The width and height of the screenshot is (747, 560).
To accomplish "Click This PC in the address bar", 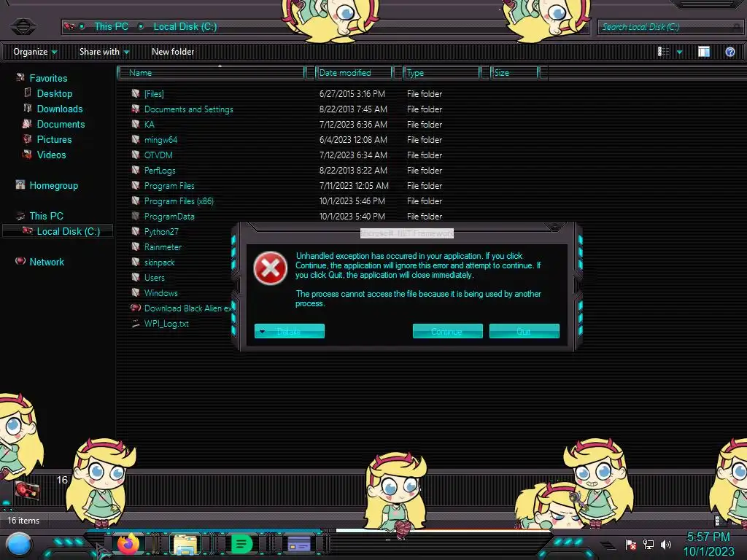I will [x=111, y=27].
